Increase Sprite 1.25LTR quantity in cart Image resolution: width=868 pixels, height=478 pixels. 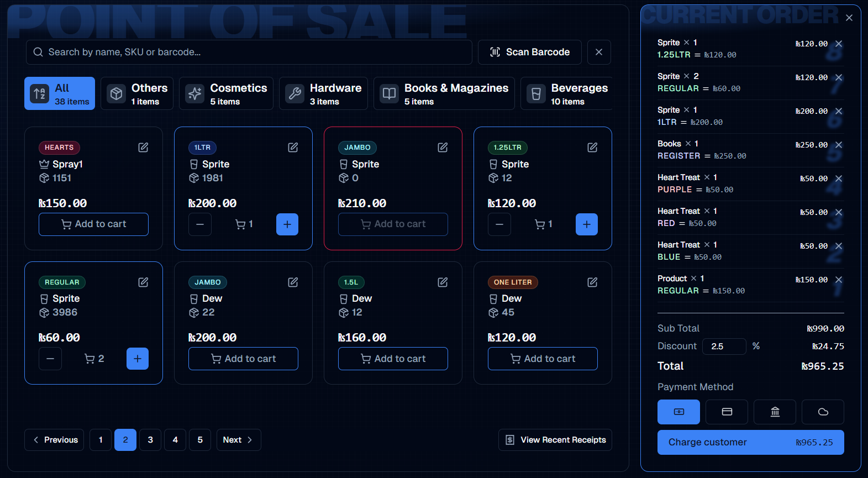[587, 224]
